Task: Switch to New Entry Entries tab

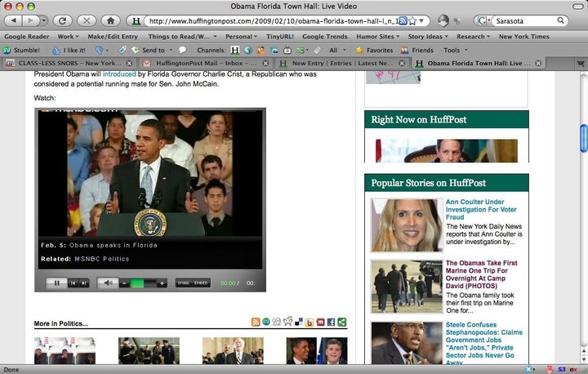Action: click(342, 63)
